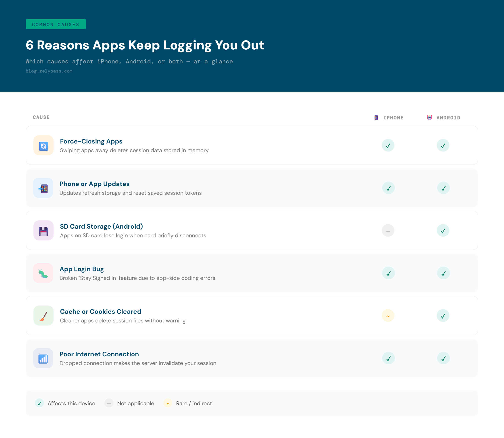Click iPhone checkmark for Force-Closing Apps
Image resolution: width=504 pixels, height=438 pixels.
388,146
